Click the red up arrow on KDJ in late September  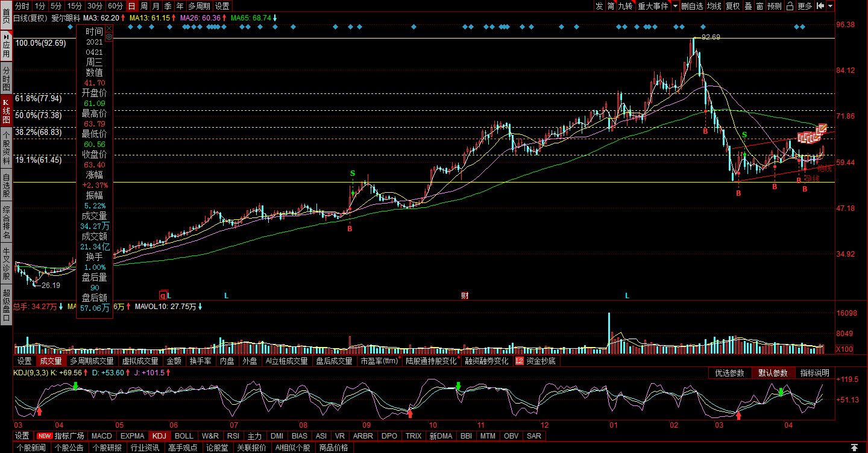pos(410,413)
